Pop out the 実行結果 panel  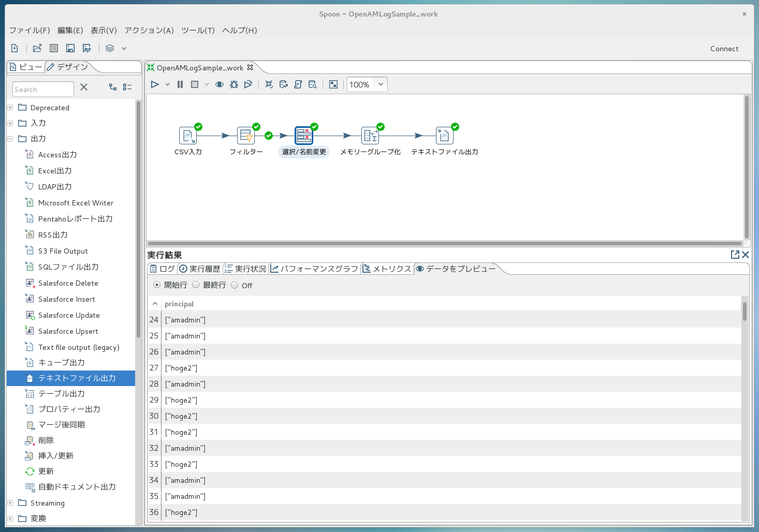pyautogui.click(x=735, y=255)
